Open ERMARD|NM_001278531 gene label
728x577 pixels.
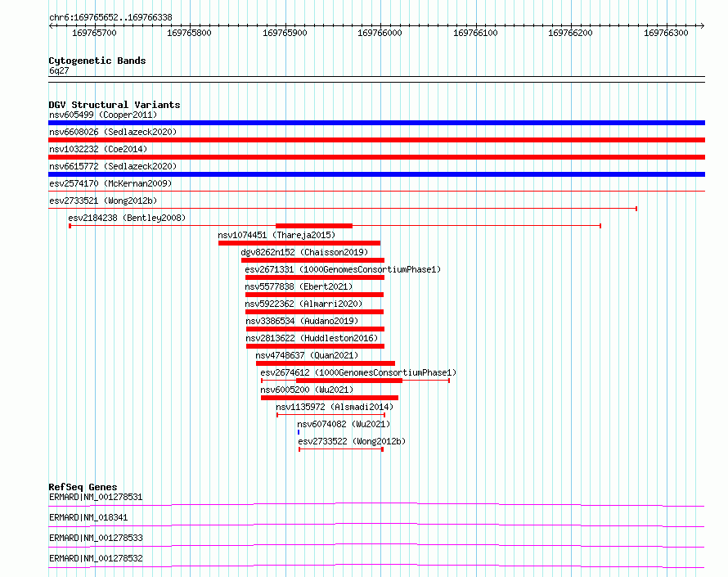pos(96,497)
